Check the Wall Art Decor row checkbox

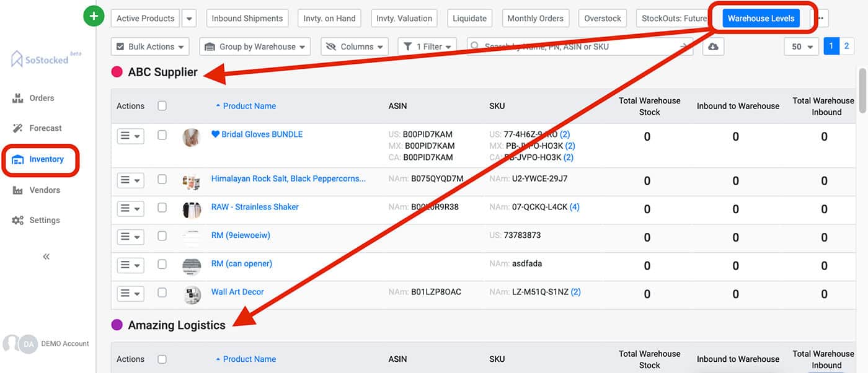tap(162, 292)
